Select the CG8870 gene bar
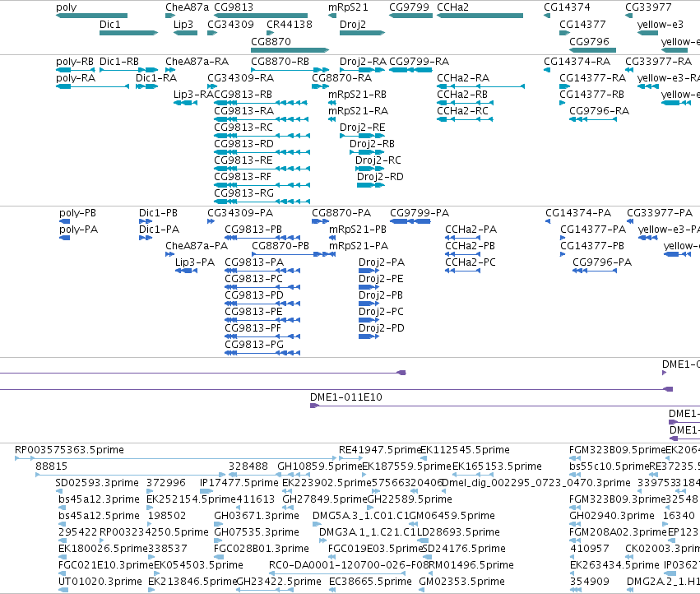Viewport: 700px width, 594px height. (290, 49)
